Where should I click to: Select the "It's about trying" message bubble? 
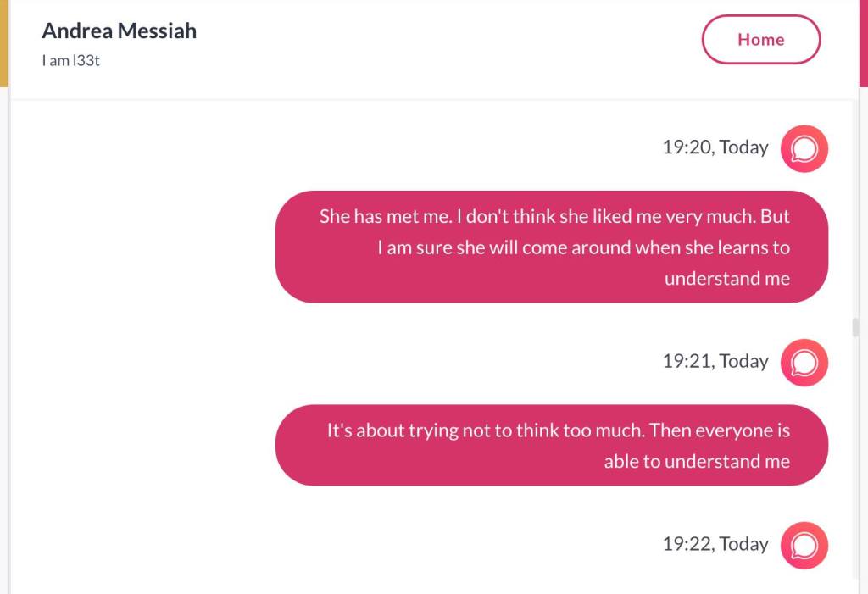pos(551,445)
